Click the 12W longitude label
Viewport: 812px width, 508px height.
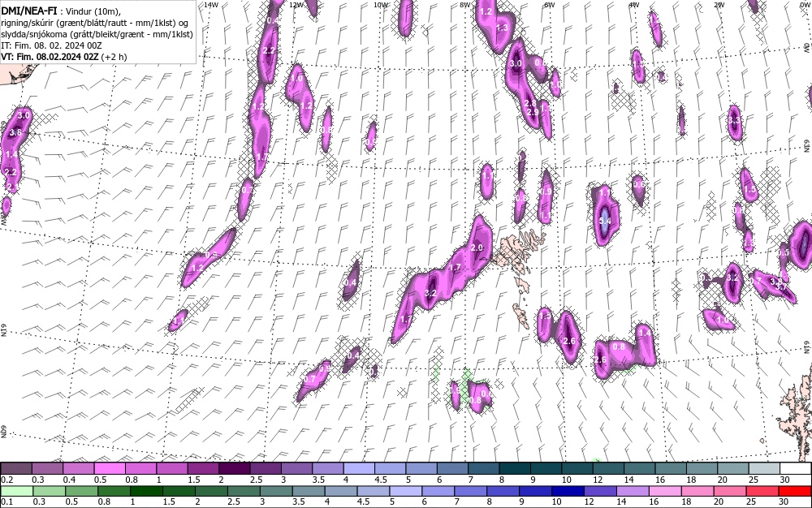click(296, 5)
